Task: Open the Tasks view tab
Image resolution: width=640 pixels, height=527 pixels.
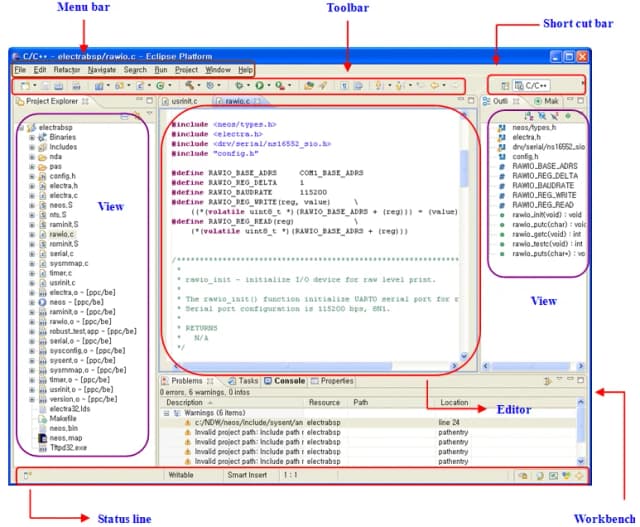Action: 243,381
